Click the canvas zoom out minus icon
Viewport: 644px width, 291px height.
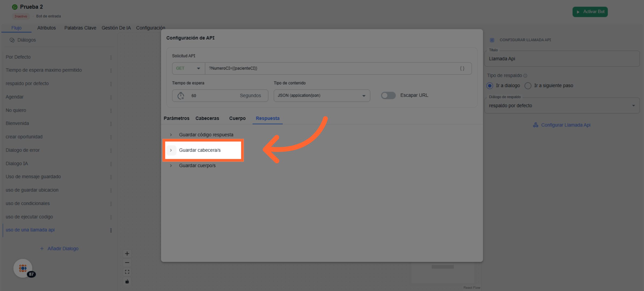[127, 263]
